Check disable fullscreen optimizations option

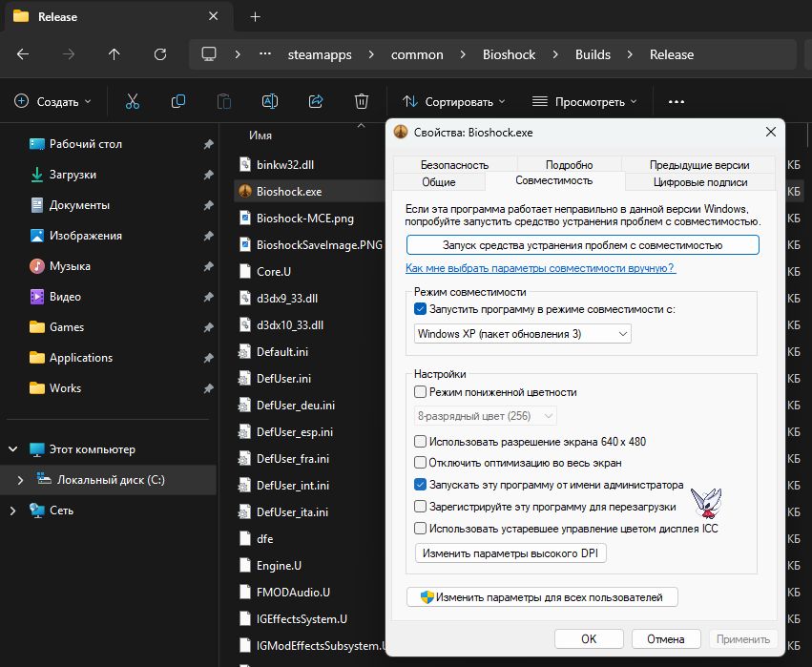tap(420, 463)
